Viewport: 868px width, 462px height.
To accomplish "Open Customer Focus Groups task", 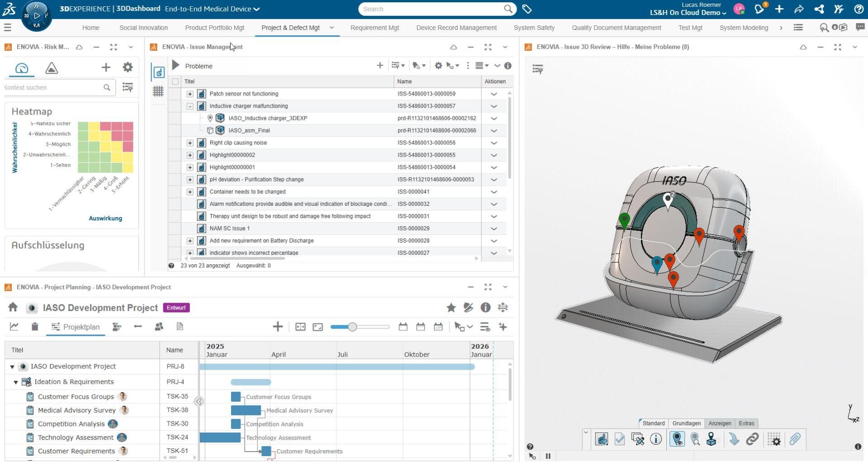I will [x=76, y=397].
